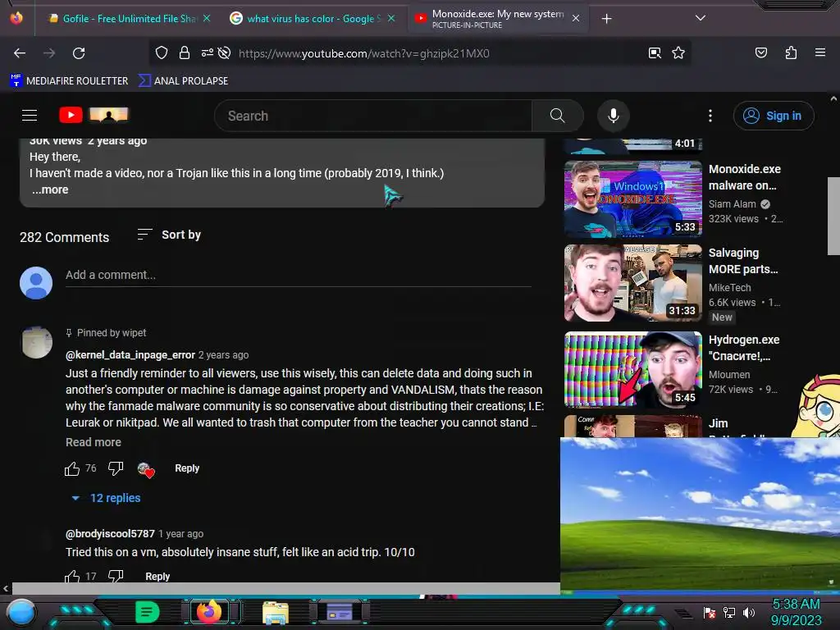
Task: Click the page vertical scrollbar thumb
Action: [833, 217]
